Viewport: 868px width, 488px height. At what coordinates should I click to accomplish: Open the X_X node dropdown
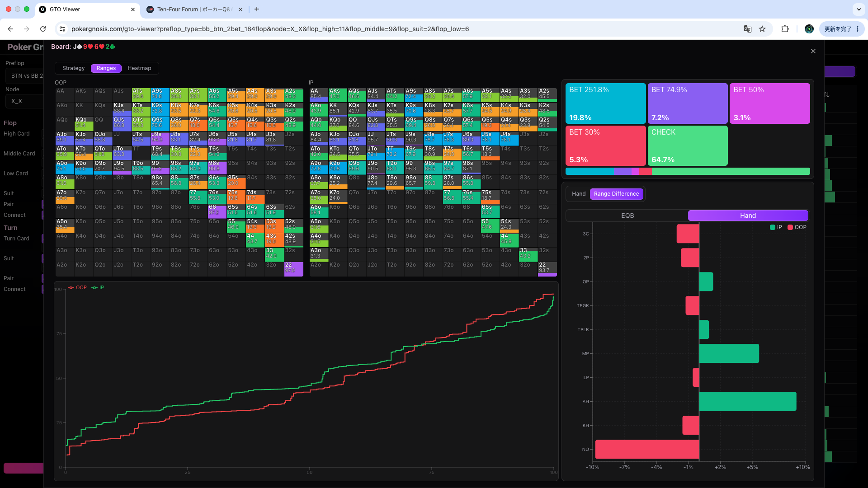coord(25,101)
